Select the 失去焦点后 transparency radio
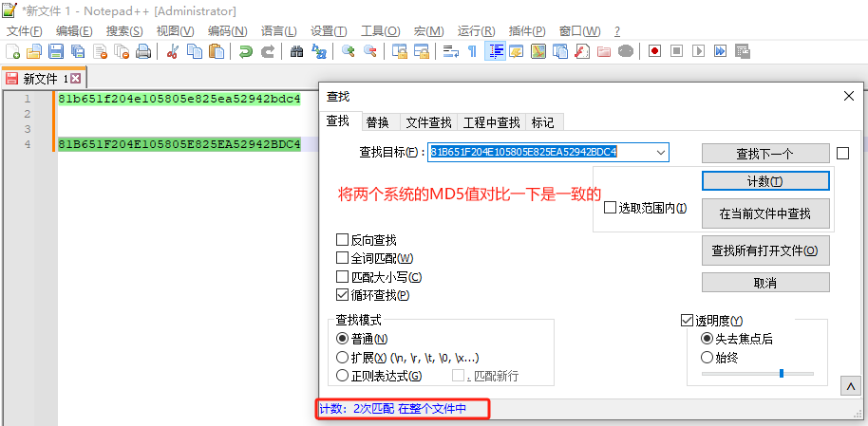 (x=707, y=339)
